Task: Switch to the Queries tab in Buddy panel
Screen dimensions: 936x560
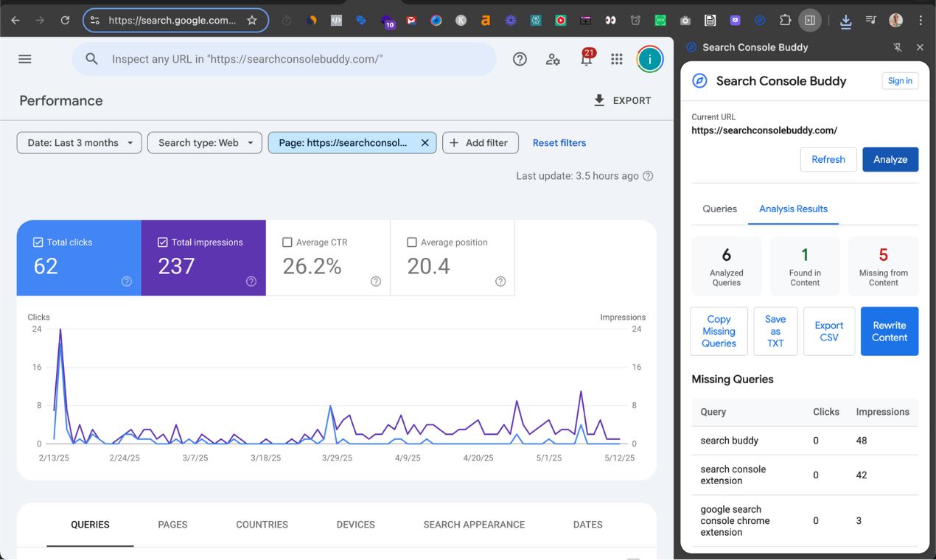Action: pyautogui.click(x=719, y=209)
